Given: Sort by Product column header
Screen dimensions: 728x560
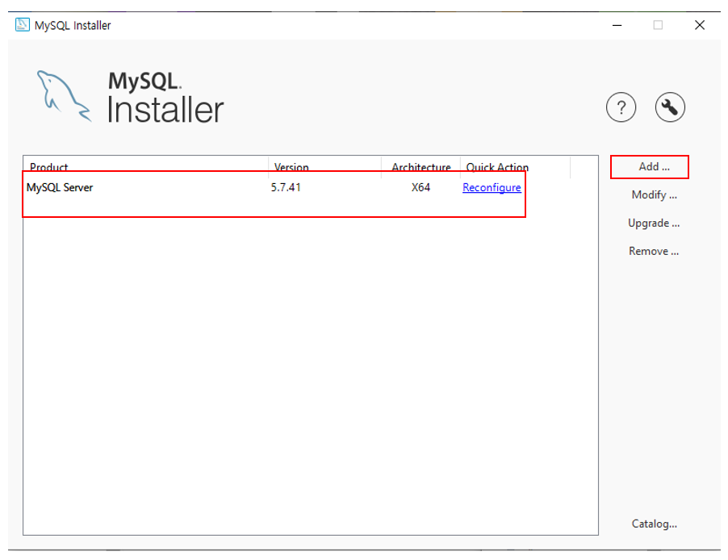Looking at the screenshot, I should pyautogui.click(x=146, y=167).
